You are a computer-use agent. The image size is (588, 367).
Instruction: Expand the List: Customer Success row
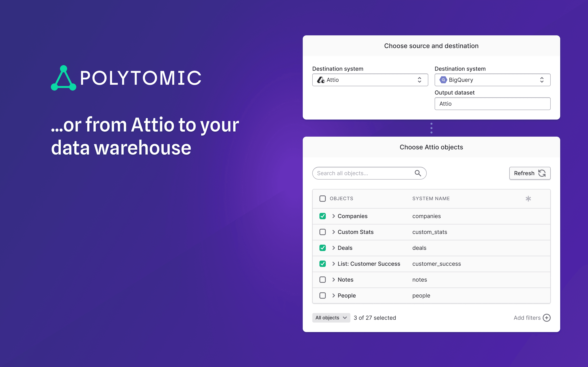tap(334, 264)
